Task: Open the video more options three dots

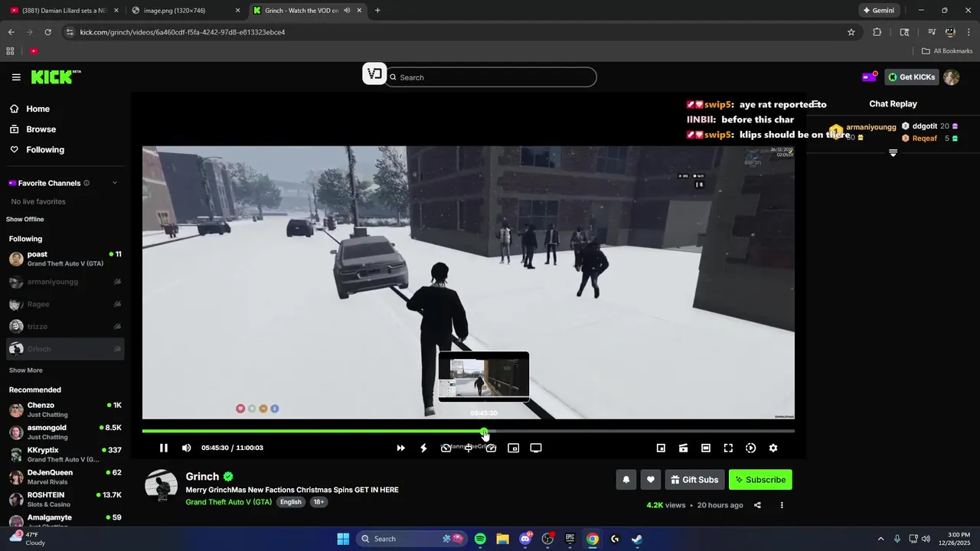Action: (x=782, y=505)
